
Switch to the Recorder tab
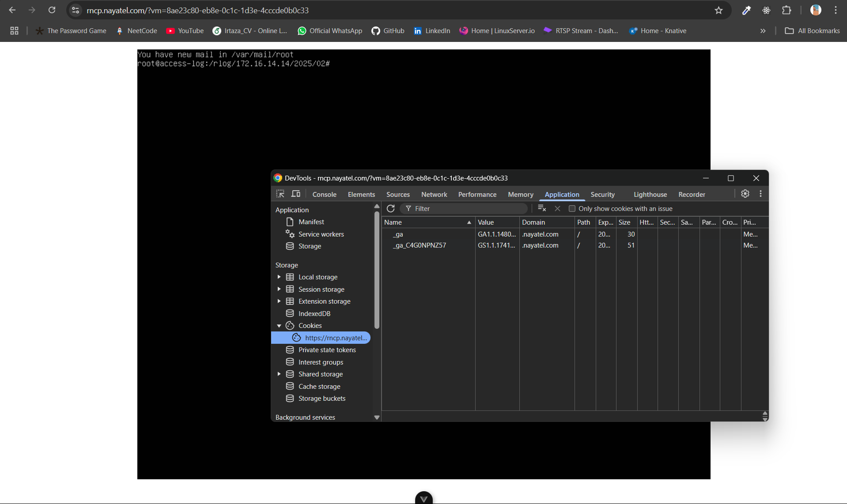coord(692,194)
